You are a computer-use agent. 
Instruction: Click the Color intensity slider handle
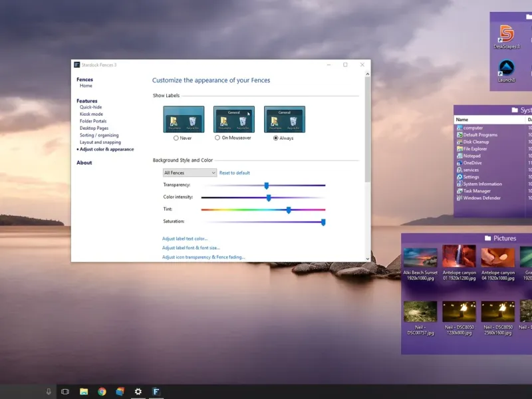[269, 198]
